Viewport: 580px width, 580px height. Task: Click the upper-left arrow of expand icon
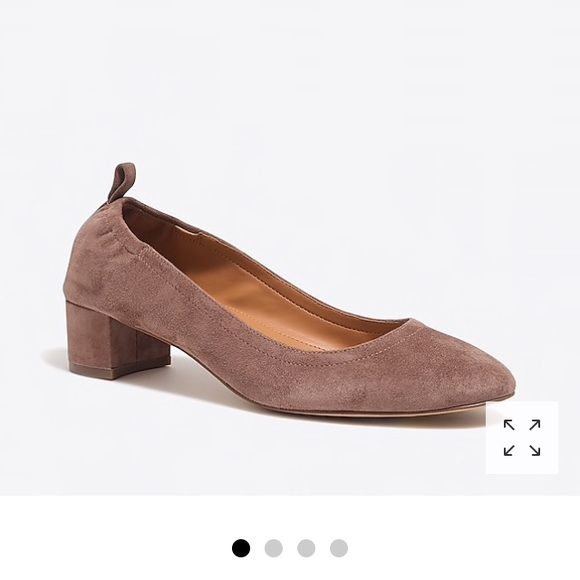[509, 425]
